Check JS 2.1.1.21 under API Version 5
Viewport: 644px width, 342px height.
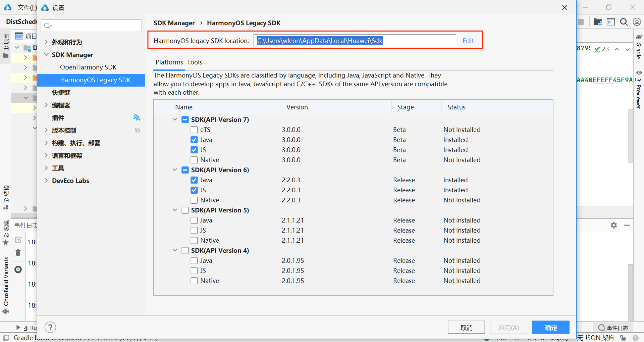194,230
